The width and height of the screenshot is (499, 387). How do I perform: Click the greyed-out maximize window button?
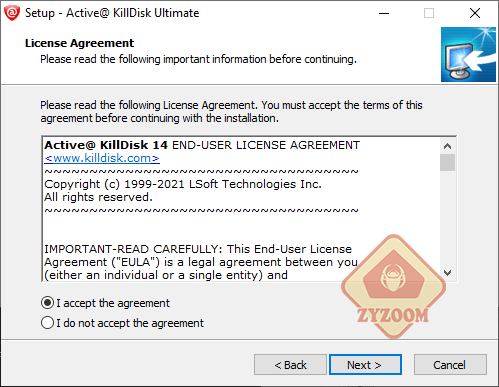coord(429,13)
